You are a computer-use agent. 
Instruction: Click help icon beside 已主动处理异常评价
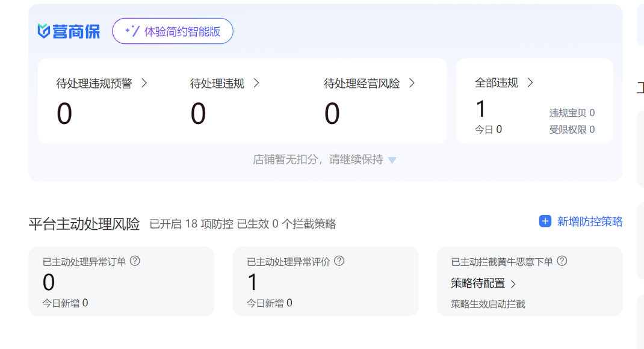pyautogui.click(x=339, y=261)
